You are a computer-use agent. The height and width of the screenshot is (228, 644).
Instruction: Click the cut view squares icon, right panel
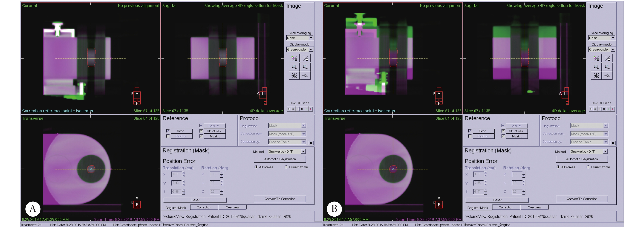coord(607,58)
